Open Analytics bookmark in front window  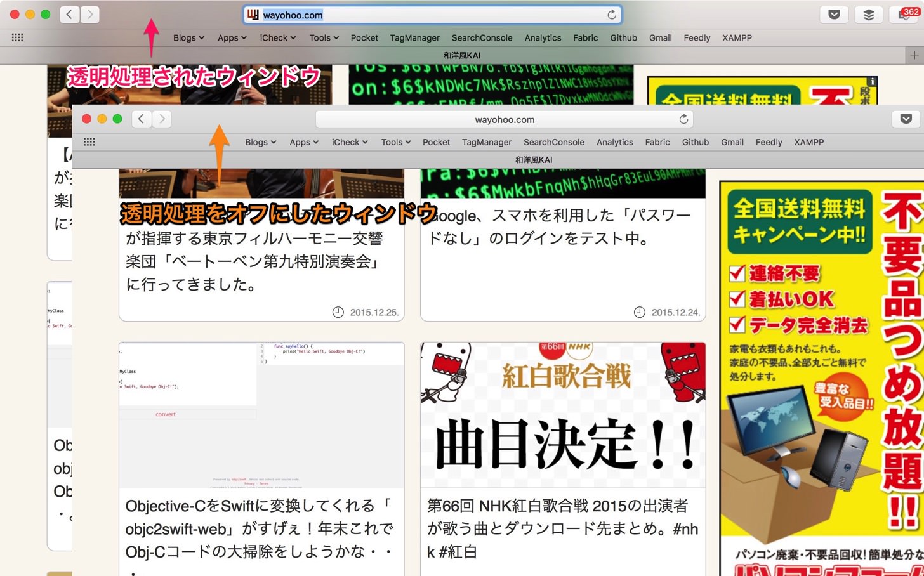614,142
